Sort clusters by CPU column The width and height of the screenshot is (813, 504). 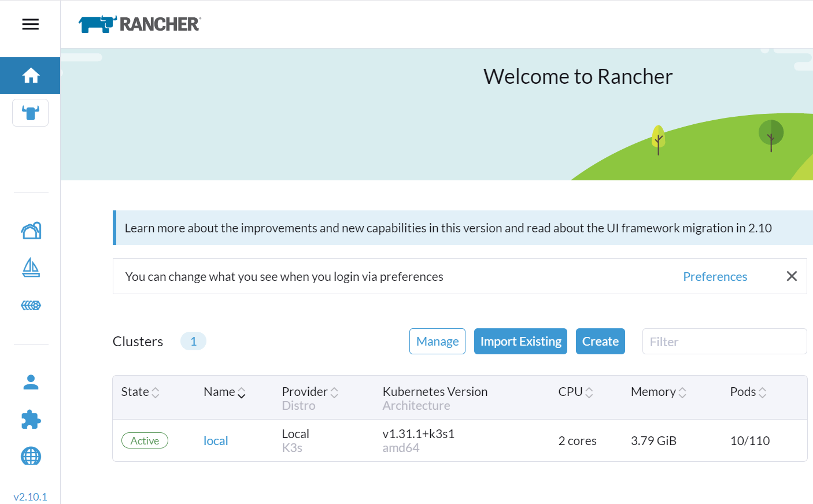tap(575, 392)
